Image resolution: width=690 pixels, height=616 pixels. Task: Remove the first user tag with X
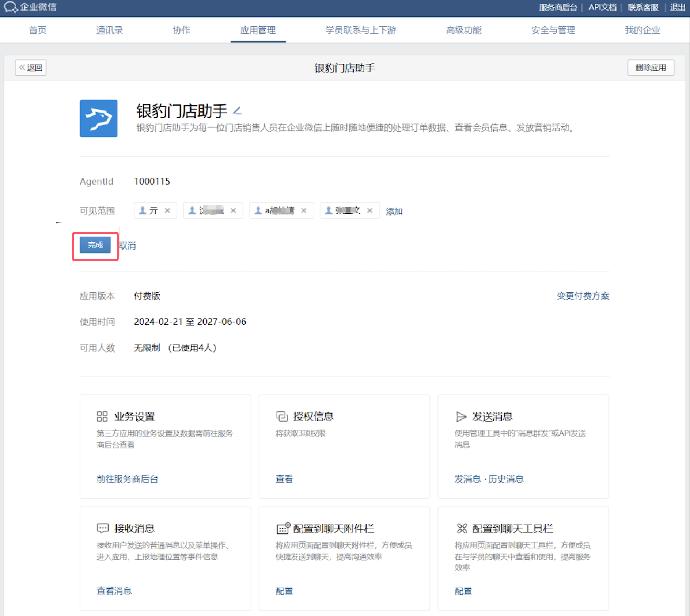click(167, 210)
